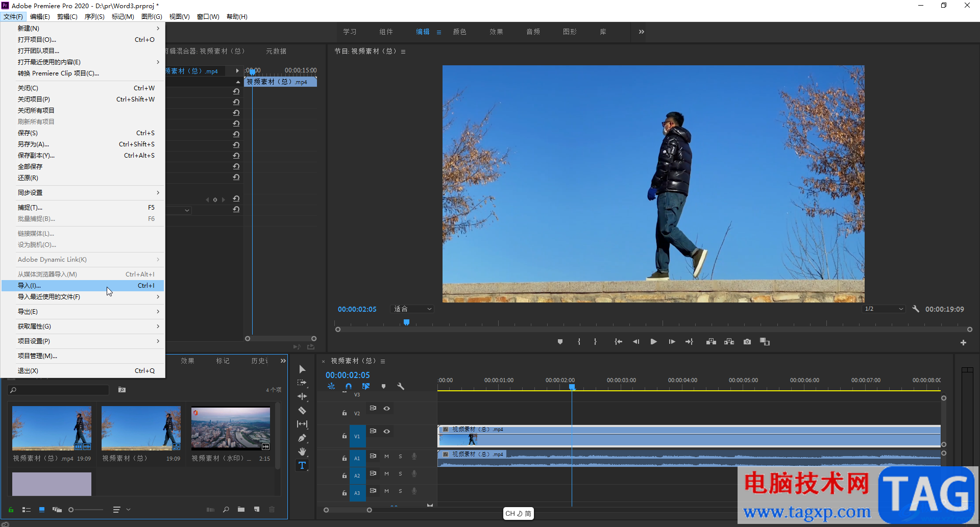This screenshot has height=527, width=980.
Task: Add marker in program monitor
Action: point(560,342)
